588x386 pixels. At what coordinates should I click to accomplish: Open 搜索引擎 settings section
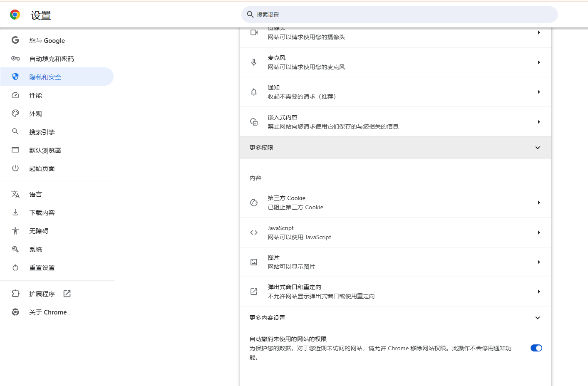(57, 132)
